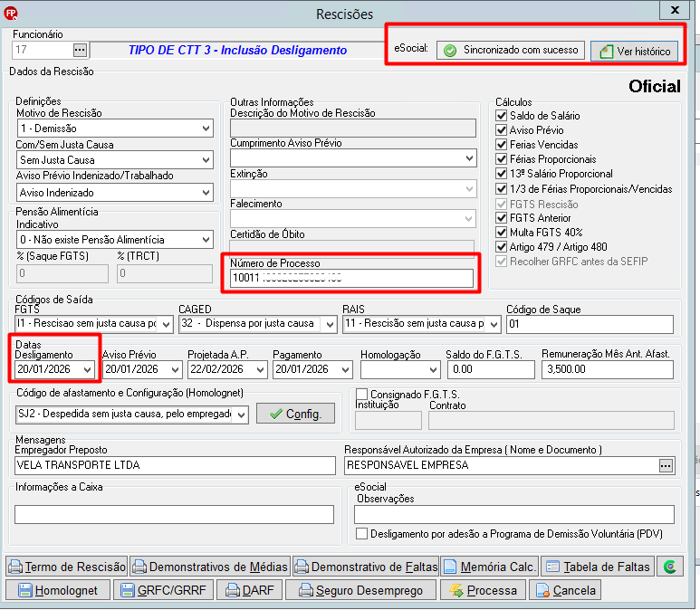700x610 pixels.
Task: Click the eSocial Observações field
Action: click(514, 514)
